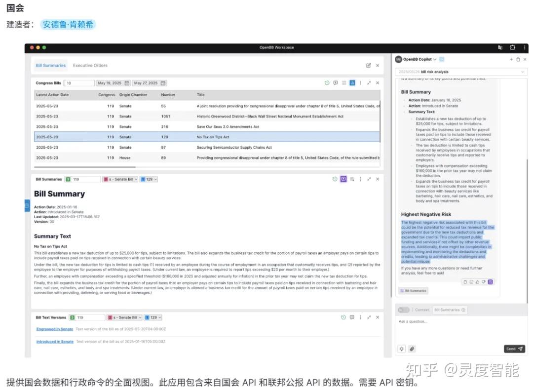The image size is (533, 392).
Task: Open the 's - Senate Bill' dropdown
Action: [120, 179]
